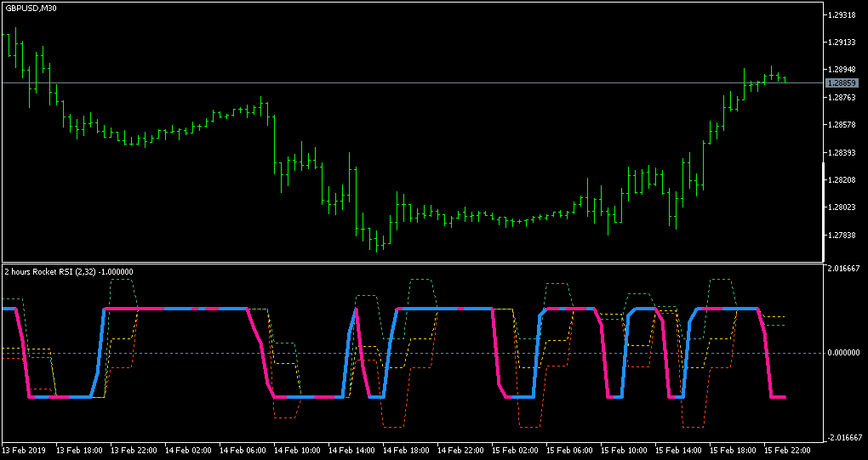868x460 pixels.
Task: Click indicator scale value 2.016667
Action: tap(844, 268)
